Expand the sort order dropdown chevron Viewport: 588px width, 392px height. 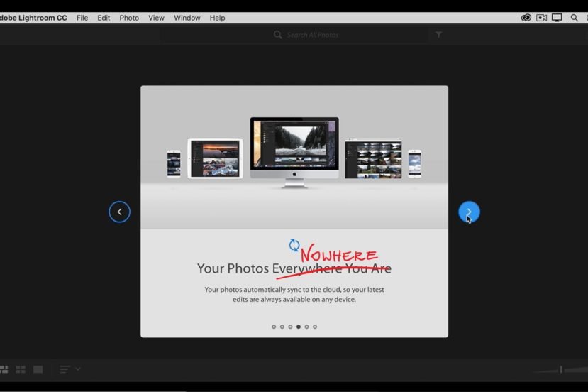coord(77,369)
